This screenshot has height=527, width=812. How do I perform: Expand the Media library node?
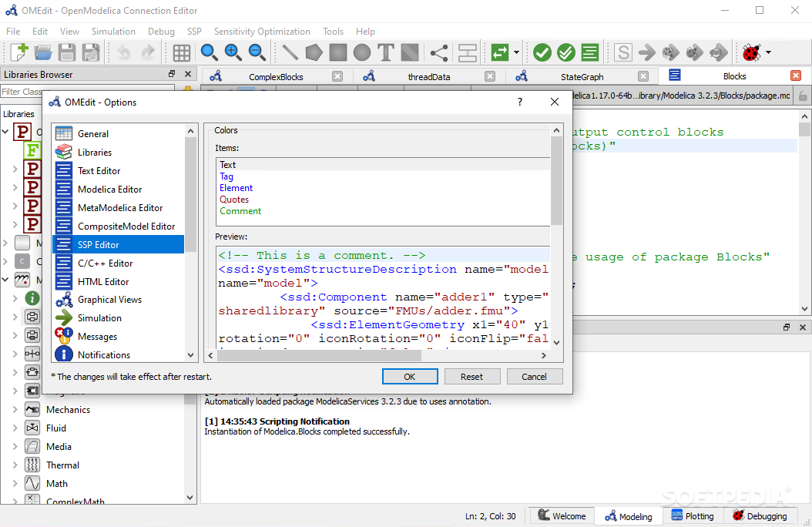tap(15, 447)
